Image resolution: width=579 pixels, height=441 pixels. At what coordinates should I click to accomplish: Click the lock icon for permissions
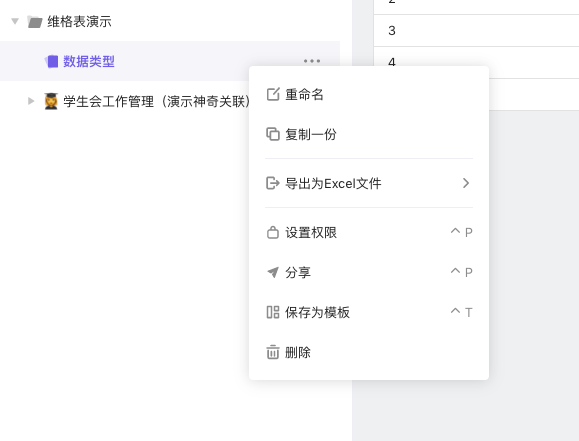tap(273, 232)
